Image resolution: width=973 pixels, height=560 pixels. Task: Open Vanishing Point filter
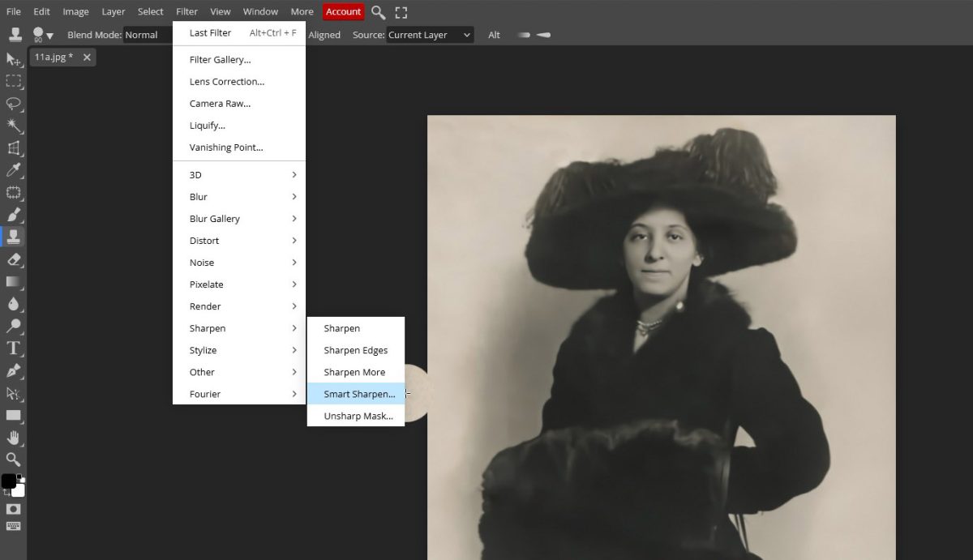pos(239,147)
